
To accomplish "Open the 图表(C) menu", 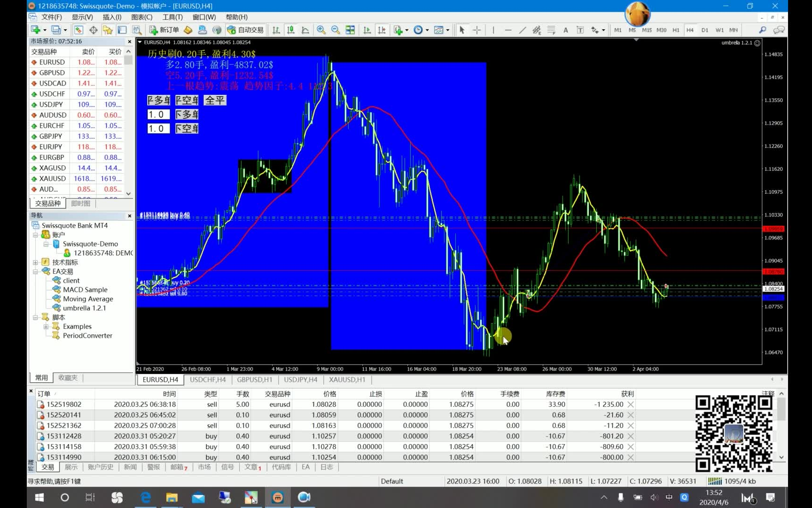I will 141,17.
